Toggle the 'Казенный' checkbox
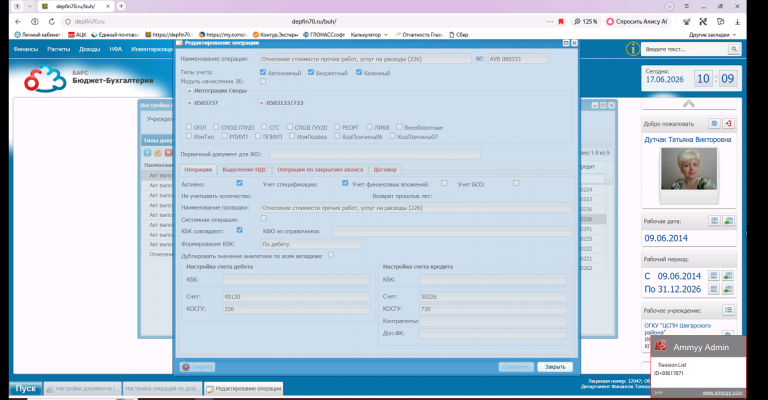The height and width of the screenshot is (400, 768). (359, 72)
